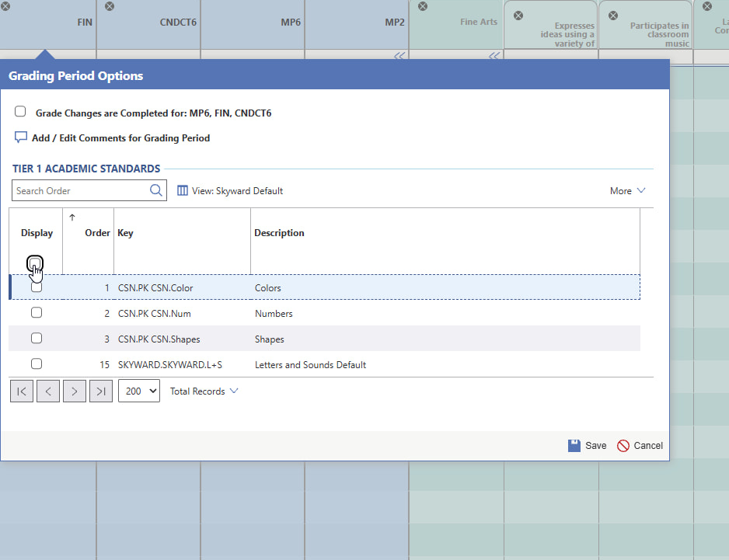Viewport: 729px width, 560px height.
Task: Go to first page of records
Action: 22,391
